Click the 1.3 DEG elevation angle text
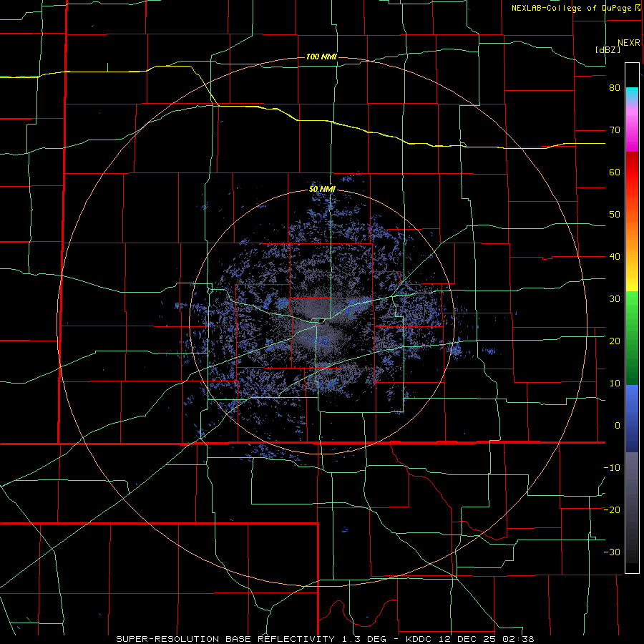This screenshot has width=644, height=644. click(x=365, y=639)
